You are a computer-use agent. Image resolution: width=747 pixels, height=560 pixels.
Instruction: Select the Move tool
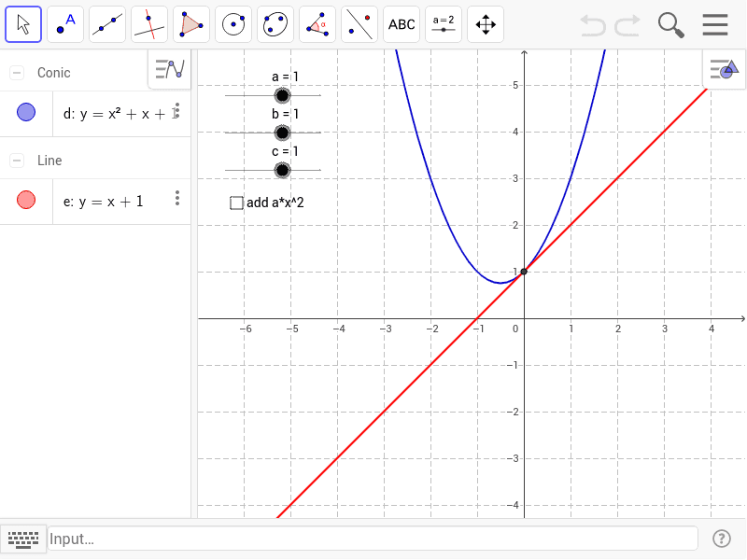pos(22,23)
